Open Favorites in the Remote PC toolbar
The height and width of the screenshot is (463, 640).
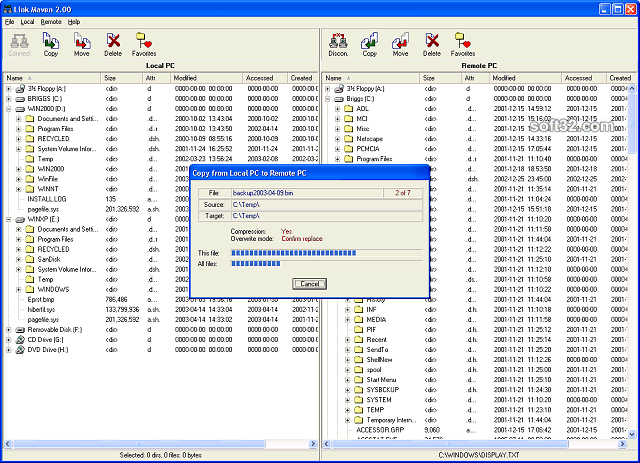pos(463,45)
